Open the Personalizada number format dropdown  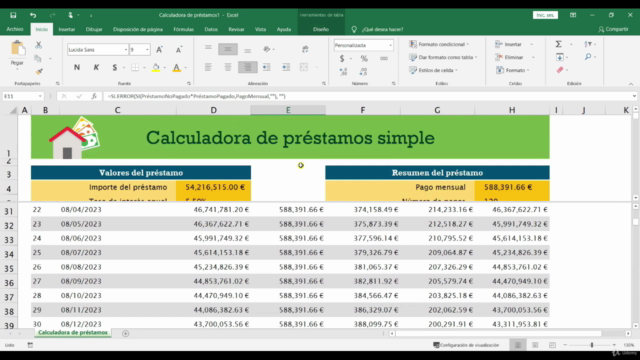click(390, 45)
